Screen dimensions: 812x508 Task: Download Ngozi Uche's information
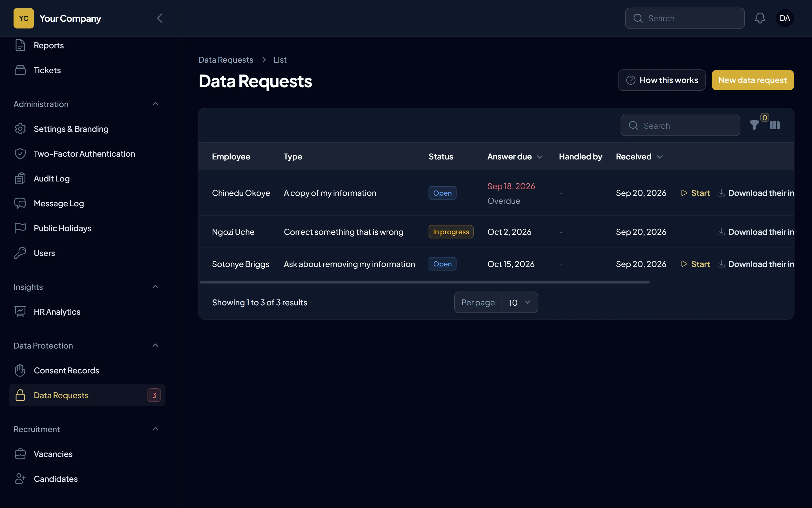pyautogui.click(x=756, y=232)
